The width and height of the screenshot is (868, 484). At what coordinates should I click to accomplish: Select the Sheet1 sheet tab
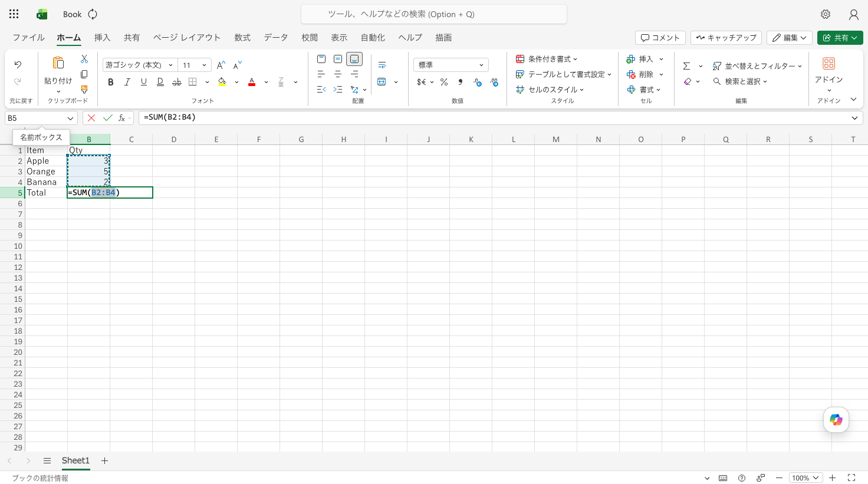pos(75,460)
